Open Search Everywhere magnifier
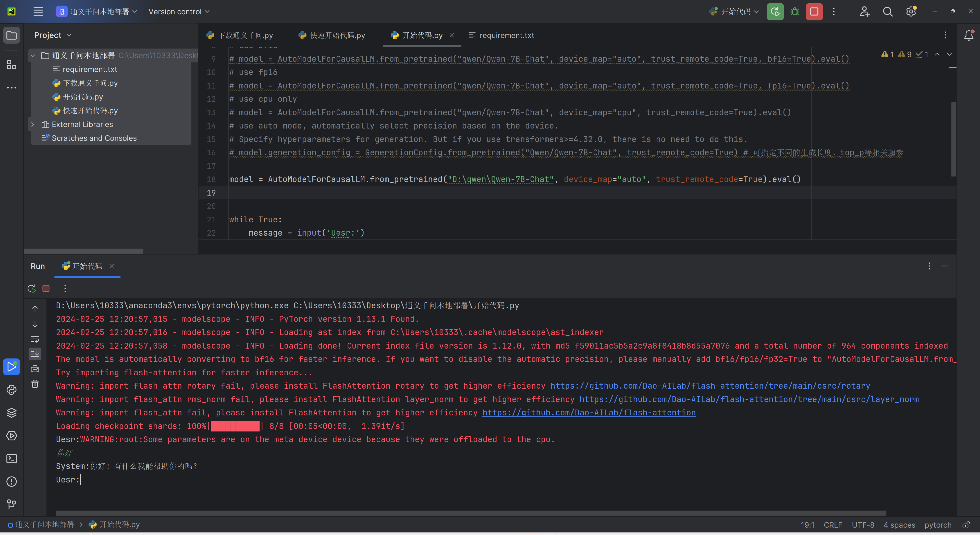This screenshot has height=535, width=980. pos(888,11)
